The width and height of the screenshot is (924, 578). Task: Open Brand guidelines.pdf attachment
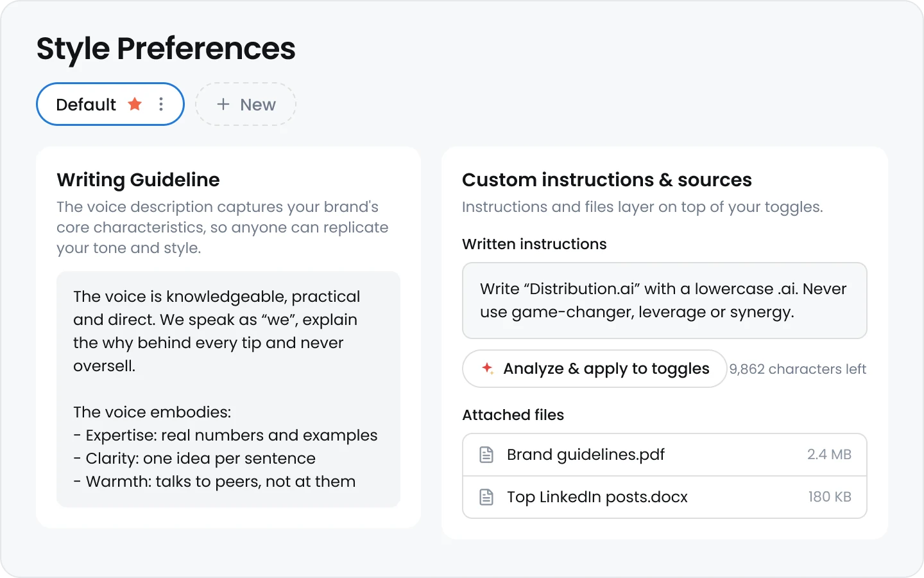coord(665,455)
